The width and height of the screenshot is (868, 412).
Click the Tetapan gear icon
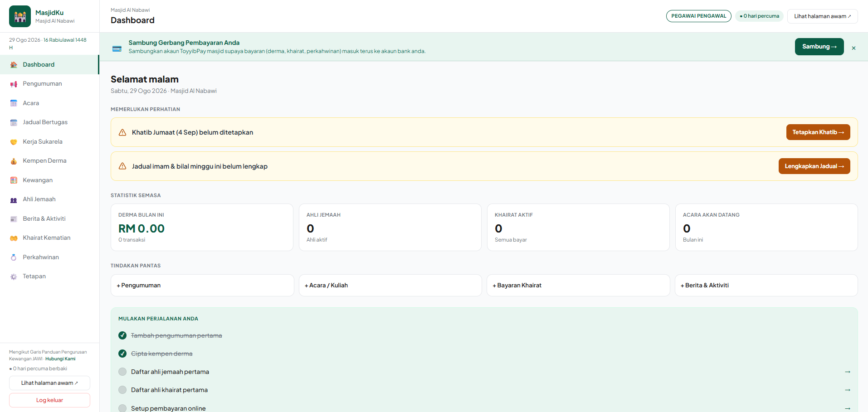click(14, 276)
